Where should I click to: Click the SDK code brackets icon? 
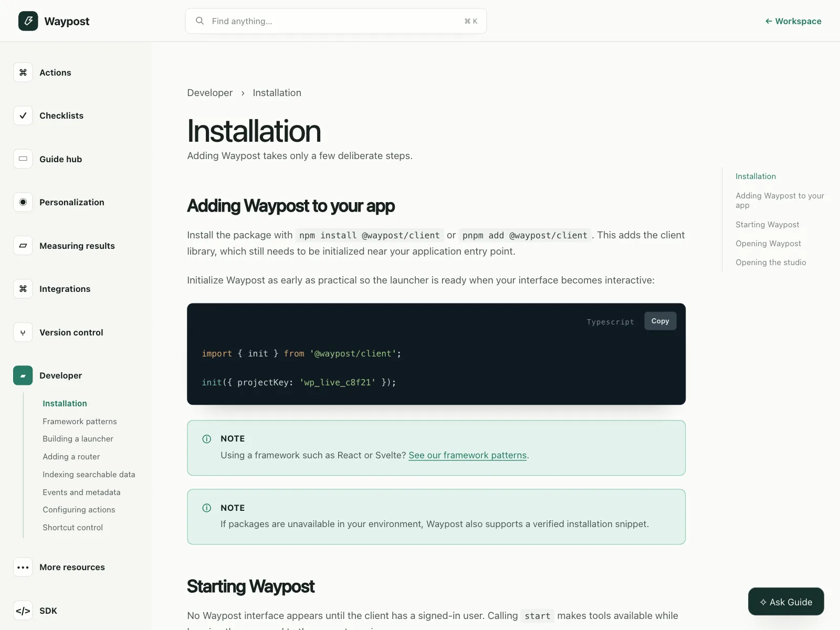click(23, 611)
